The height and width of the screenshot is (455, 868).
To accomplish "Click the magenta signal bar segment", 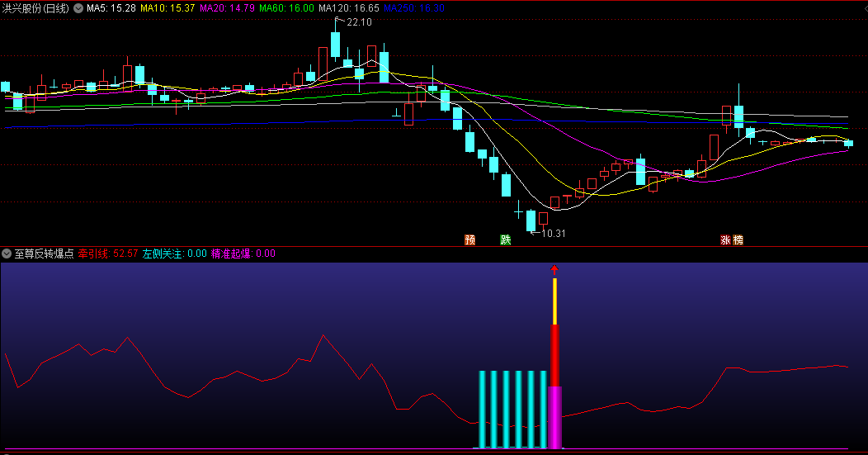I will (x=554, y=417).
